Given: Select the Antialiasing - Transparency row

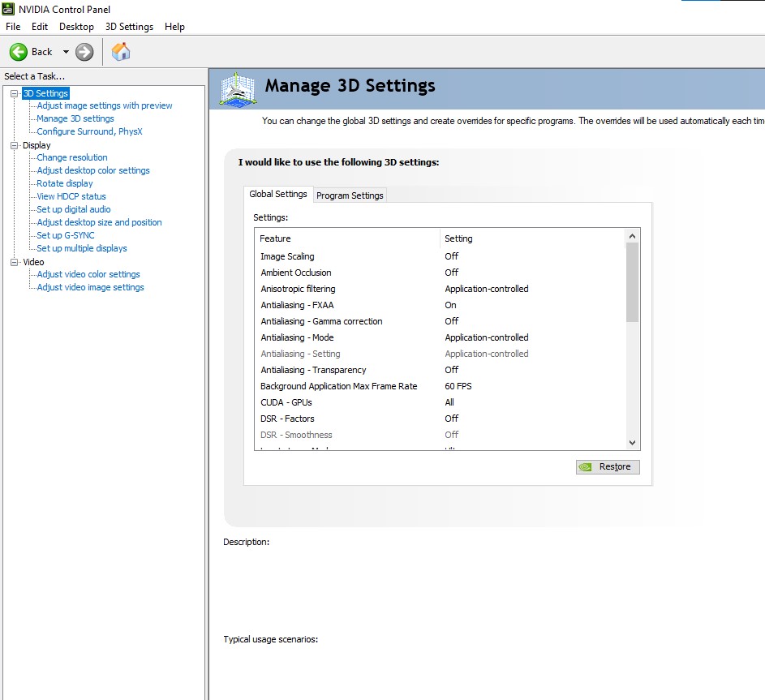Looking at the screenshot, I should [440, 370].
